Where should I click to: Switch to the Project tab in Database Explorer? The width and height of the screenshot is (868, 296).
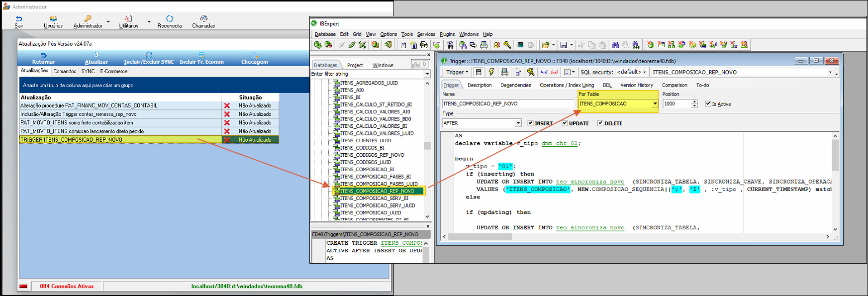(355, 65)
